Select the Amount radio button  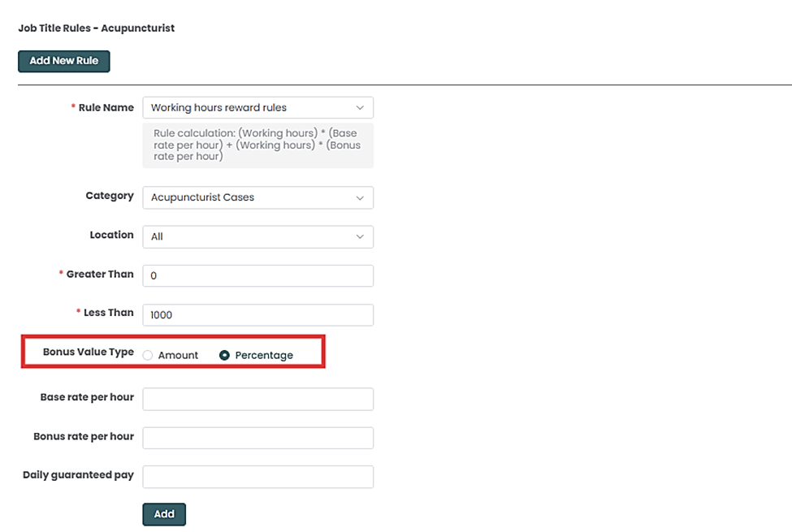(x=148, y=355)
